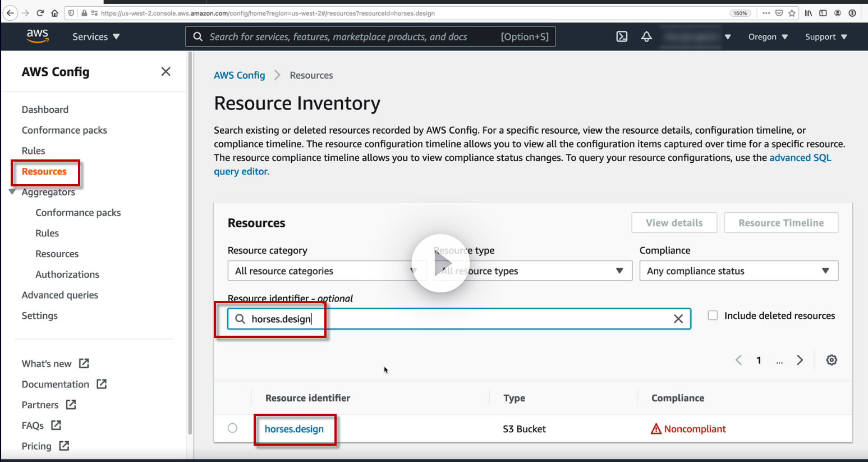Open the horses.design resource link
This screenshot has width=868, height=462.
(294, 429)
